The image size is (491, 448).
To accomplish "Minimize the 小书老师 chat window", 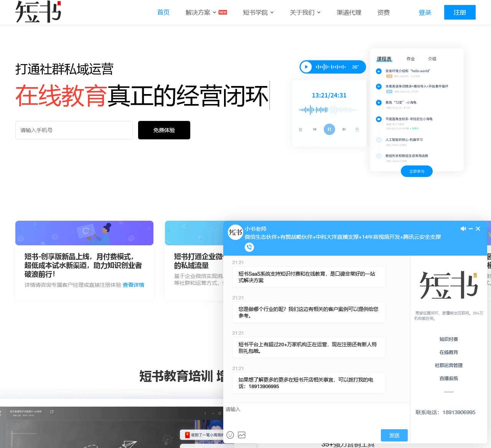I will click(x=471, y=229).
